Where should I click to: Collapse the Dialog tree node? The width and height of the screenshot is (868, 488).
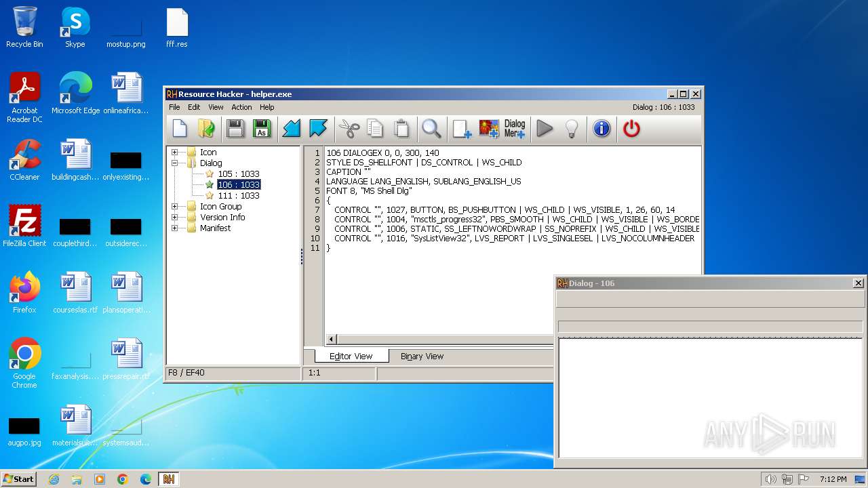coord(174,163)
